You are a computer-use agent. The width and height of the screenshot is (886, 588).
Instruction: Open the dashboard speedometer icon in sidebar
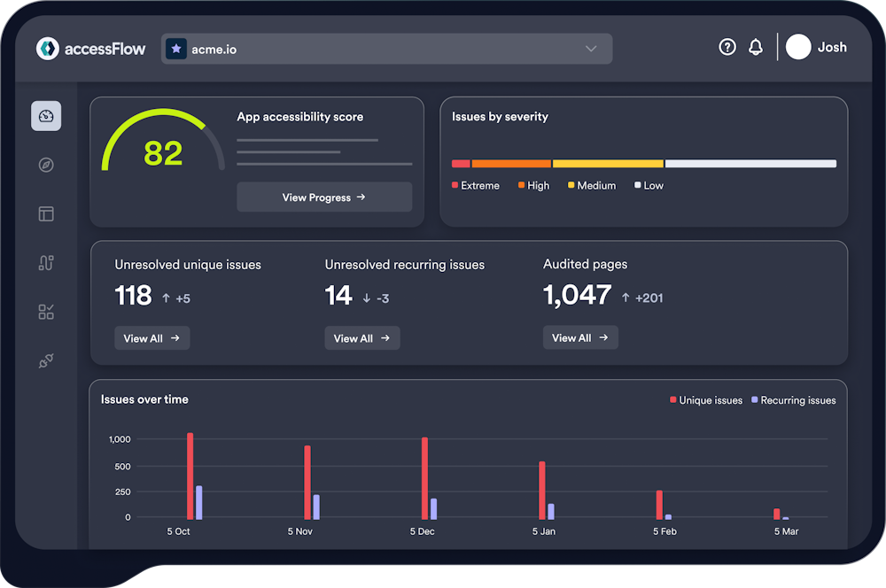coord(46,116)
